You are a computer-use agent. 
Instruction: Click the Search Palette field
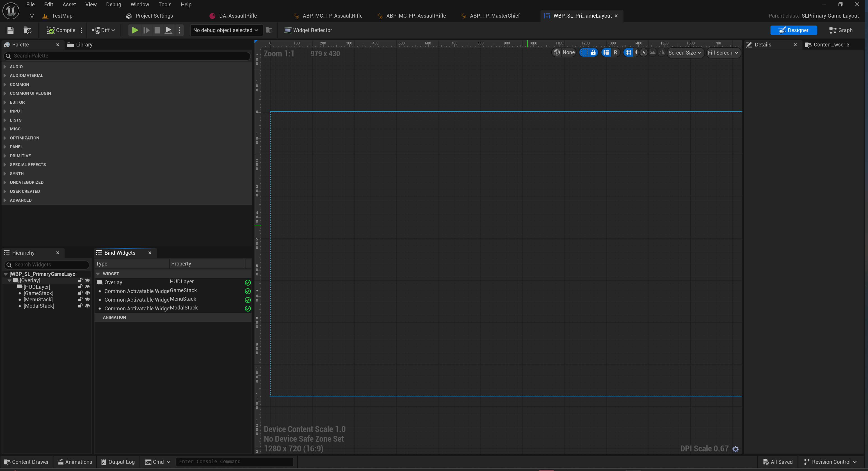point(127,56)
